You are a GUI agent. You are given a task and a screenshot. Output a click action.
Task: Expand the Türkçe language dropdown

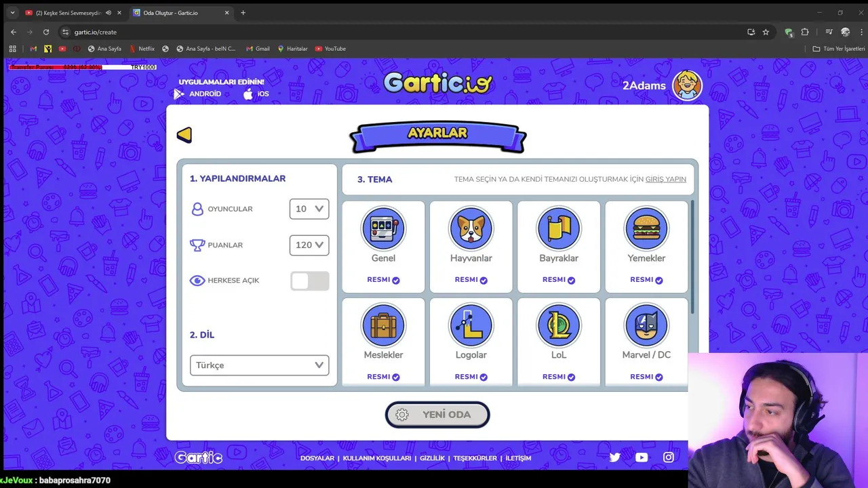260,365
